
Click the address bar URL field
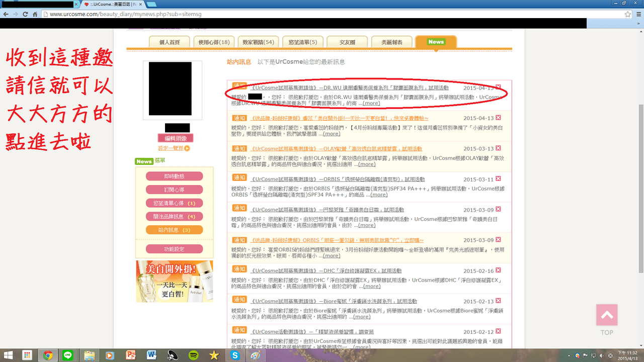pos(332,14)
